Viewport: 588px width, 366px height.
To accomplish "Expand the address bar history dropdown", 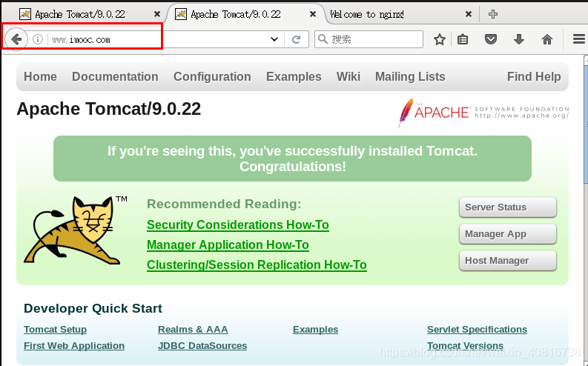I will point(274,39).
